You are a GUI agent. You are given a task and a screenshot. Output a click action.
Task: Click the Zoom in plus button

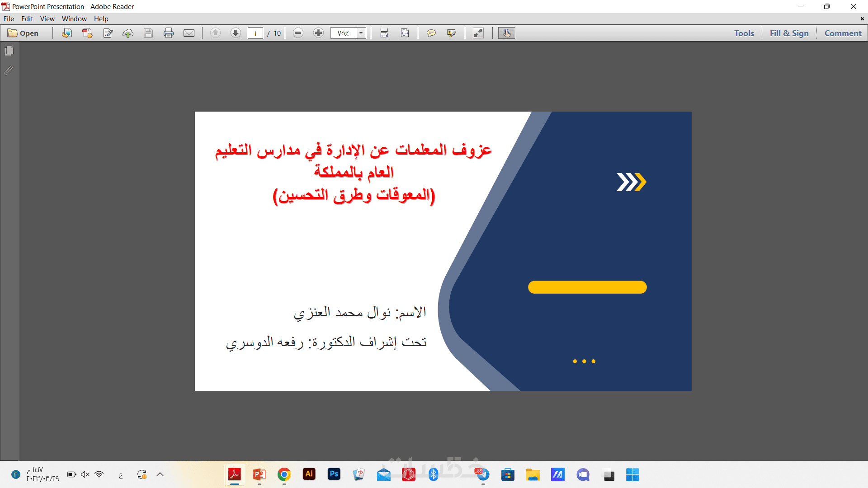[319, 33]
